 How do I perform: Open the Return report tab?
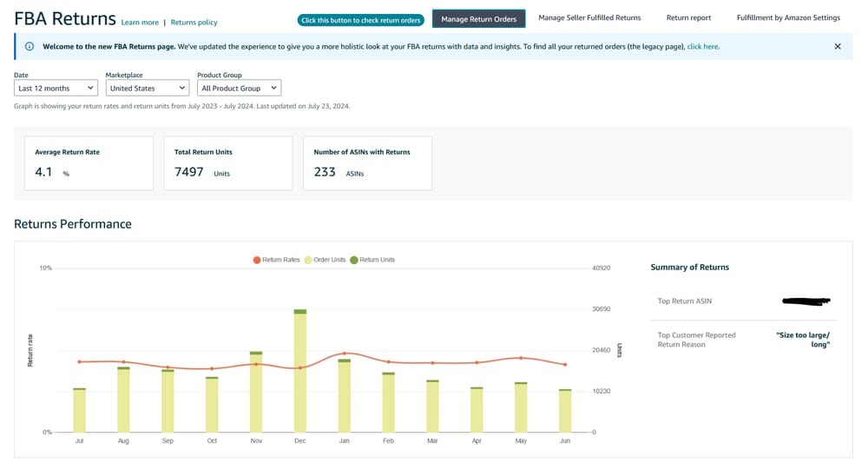tap(688, 17)
